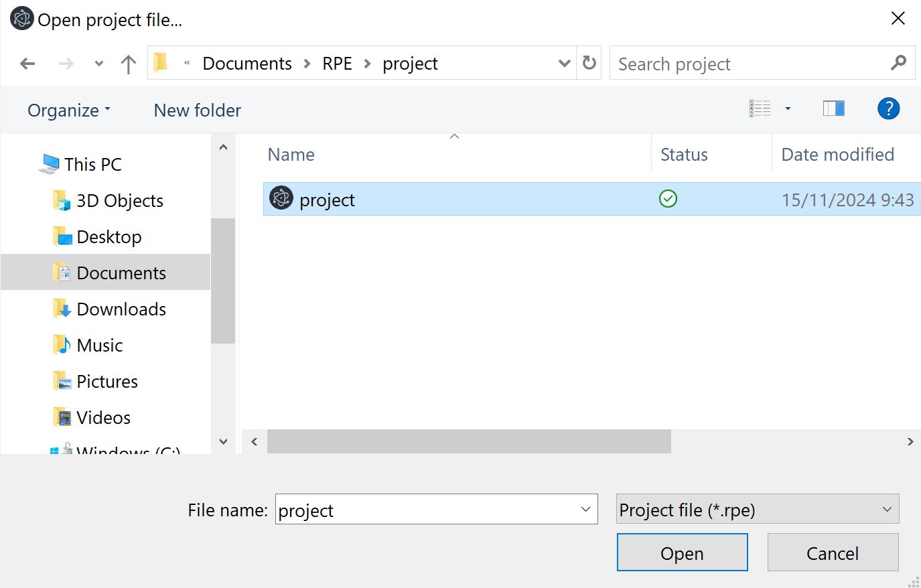Sort by Date modified column header
921x588 pixels.
(837, 155)
